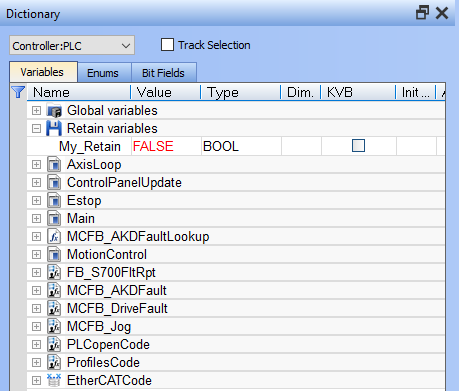Screen dimensions: 459x391
Task: Float the Dictionary panel with restore icon
Action: (422, 13)
